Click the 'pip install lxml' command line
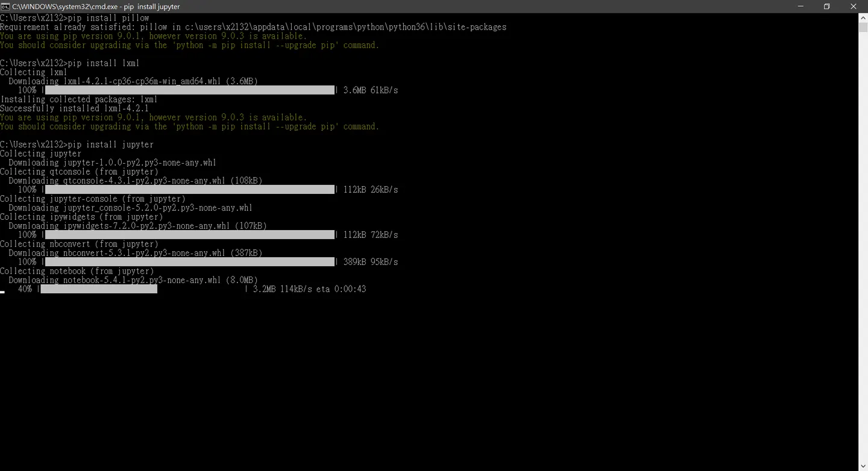 (x=70, y=63)
